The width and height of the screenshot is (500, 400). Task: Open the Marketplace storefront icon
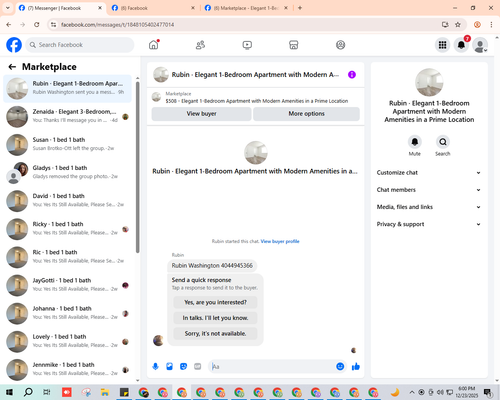[x=294, y=45]
